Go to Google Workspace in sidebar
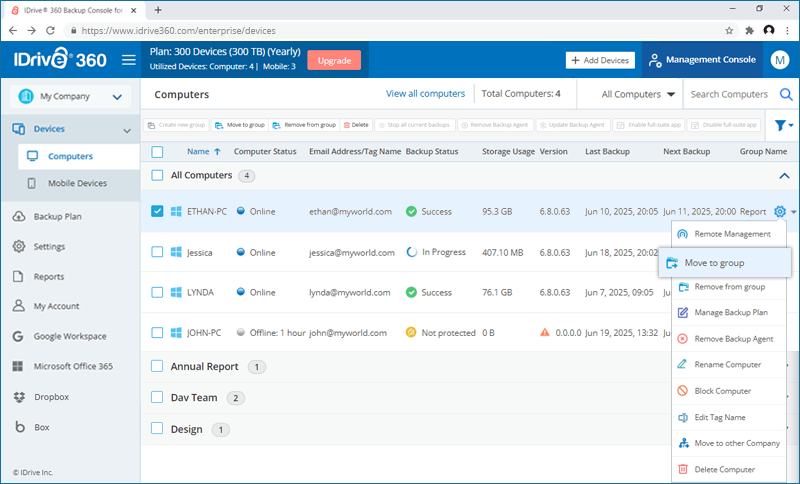 point(70,336)
